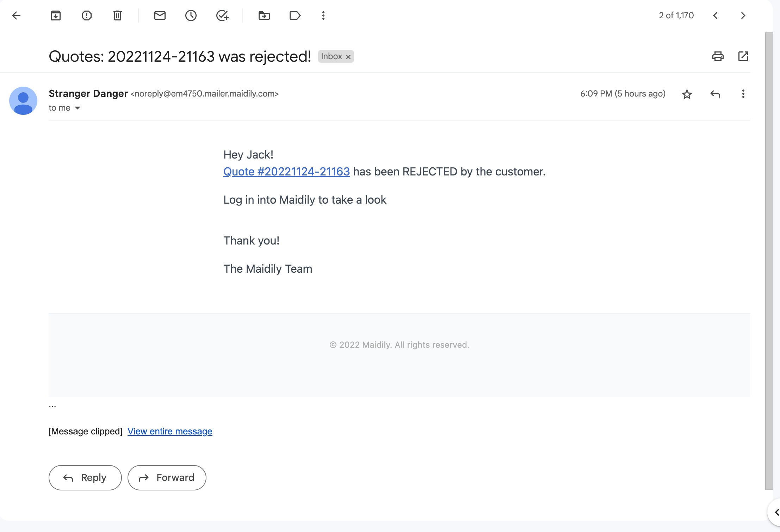The height and width of the screenshot is (532, 780).
Task: Open the Labels icon in toolbar
Action: (x=295, y=16)
